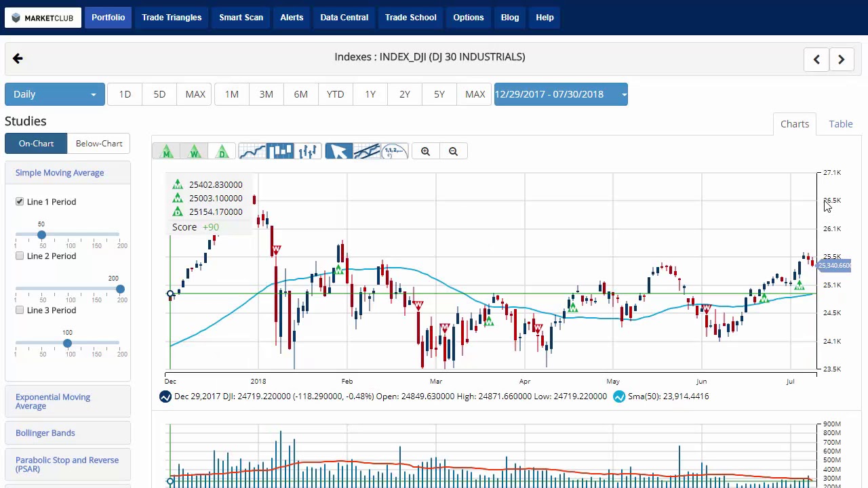The width and height of the screenshot is (868, 488).
Task: Open Trade School menu
Action: (411, 18)
